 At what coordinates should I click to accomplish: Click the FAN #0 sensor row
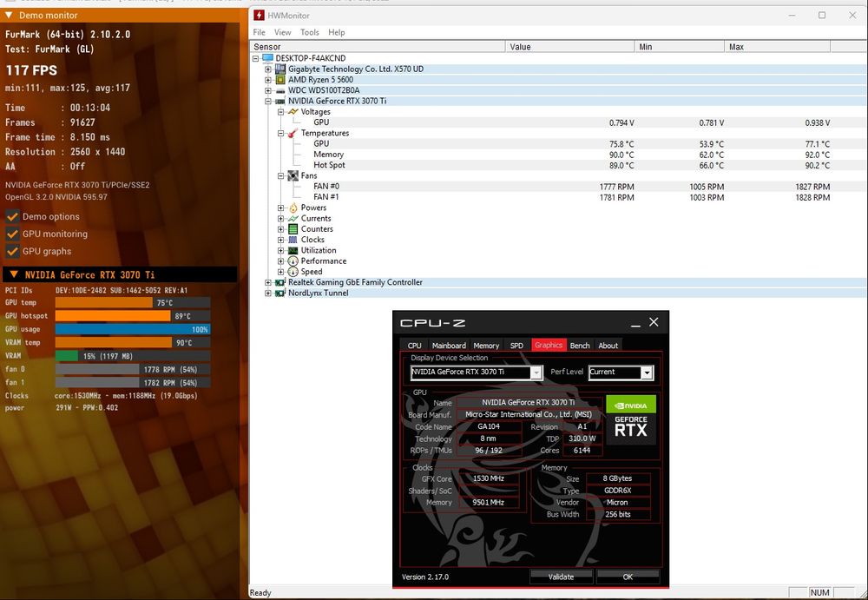click(558, 186)
